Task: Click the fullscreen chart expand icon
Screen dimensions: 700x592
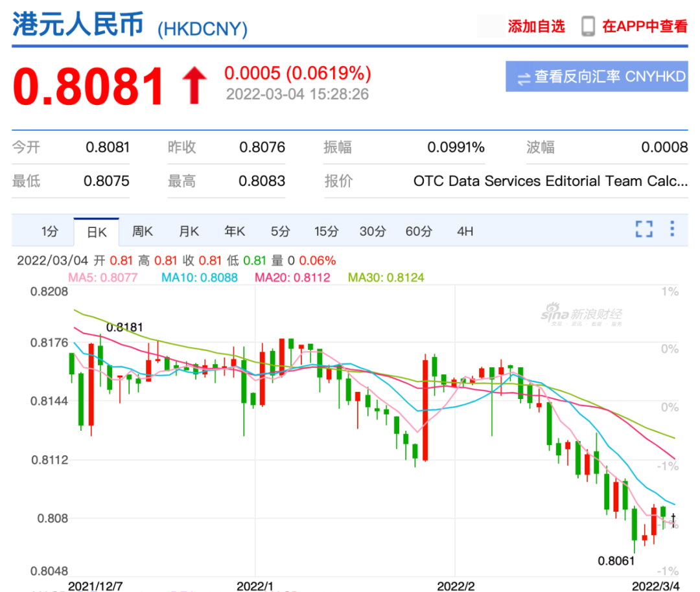Action: coord(644,231)
